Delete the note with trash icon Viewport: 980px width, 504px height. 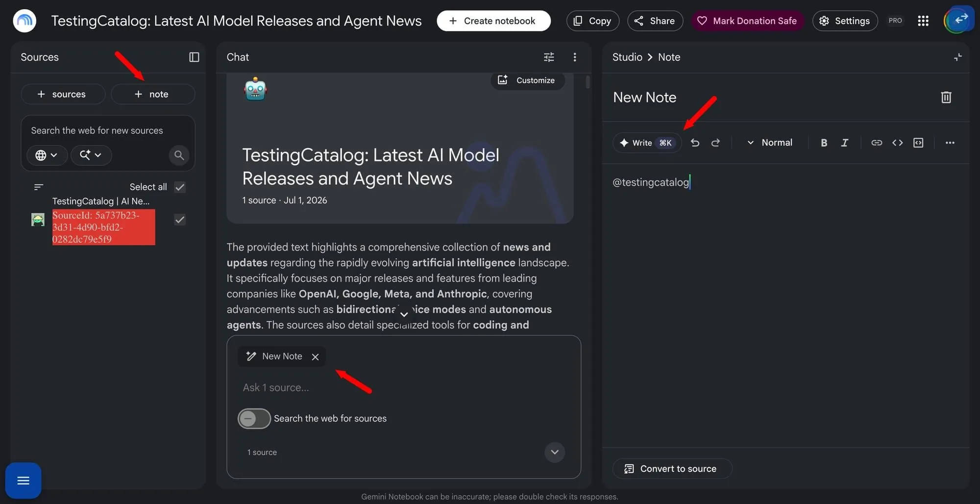click(x=946, y=97)
